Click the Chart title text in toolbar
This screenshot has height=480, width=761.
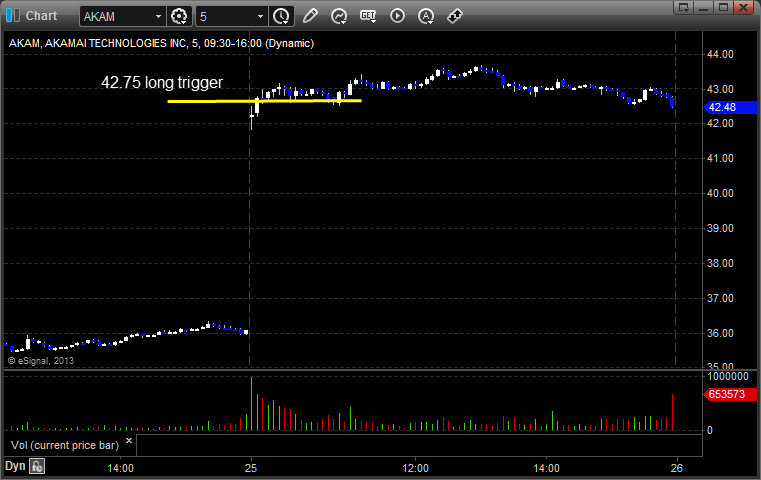point(41,16)
